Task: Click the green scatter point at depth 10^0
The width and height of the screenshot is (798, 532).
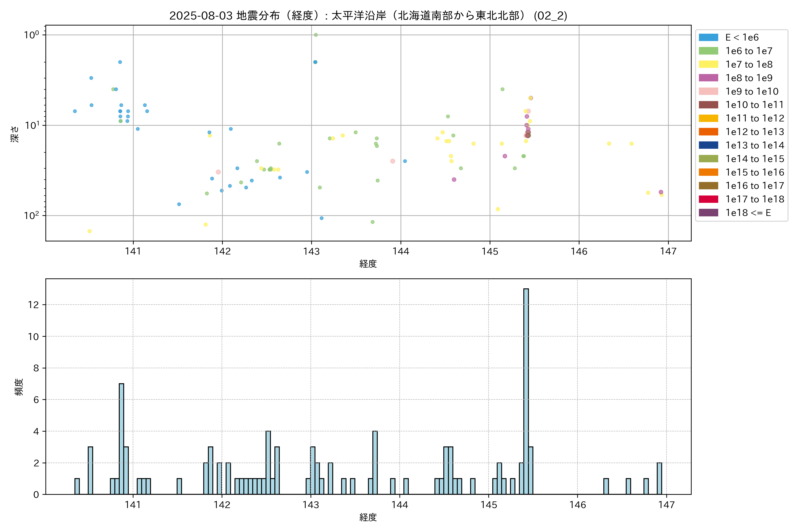Action: pyautogui.click(x=315, y=35)
